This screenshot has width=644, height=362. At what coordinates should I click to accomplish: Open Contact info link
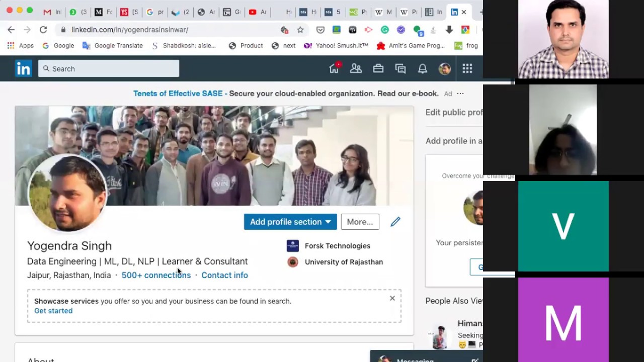(x=224, y=275)
